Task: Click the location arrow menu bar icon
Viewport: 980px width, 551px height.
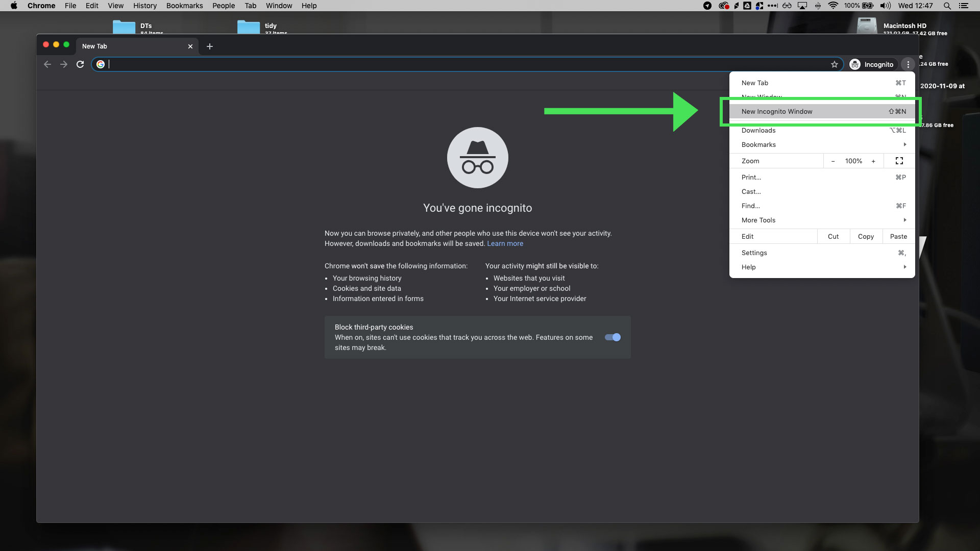Action: 707,6
